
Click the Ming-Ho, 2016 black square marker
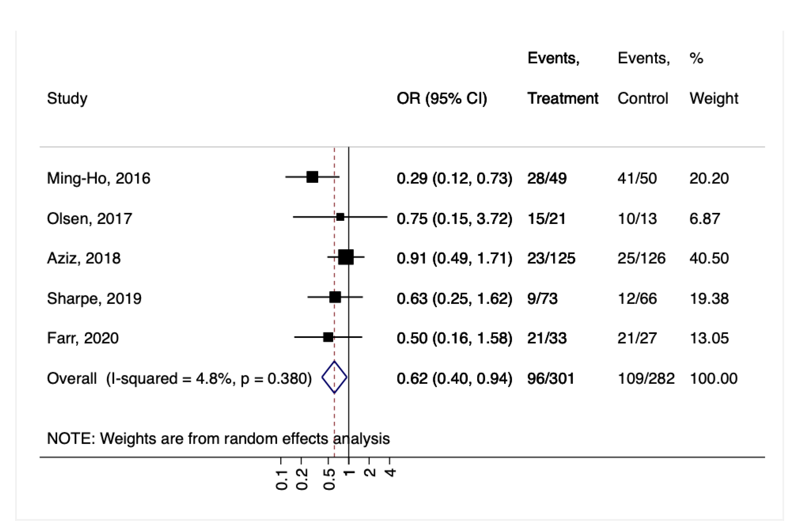(x=312, y=177)
